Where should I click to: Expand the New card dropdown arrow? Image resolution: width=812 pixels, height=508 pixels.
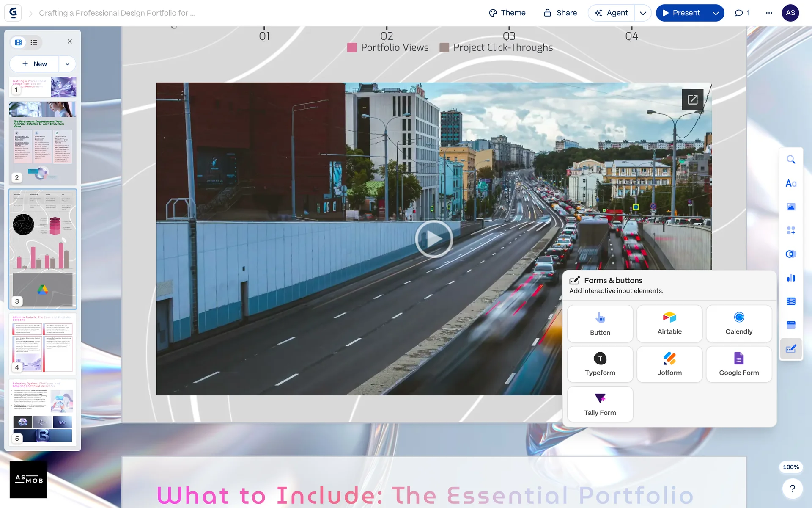67,64
